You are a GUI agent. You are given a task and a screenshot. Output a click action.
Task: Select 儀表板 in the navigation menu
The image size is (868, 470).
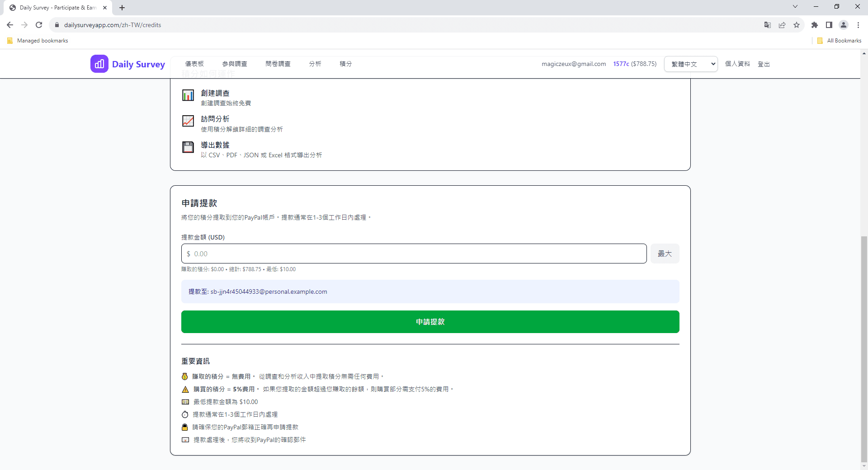(x=194, y=64)
